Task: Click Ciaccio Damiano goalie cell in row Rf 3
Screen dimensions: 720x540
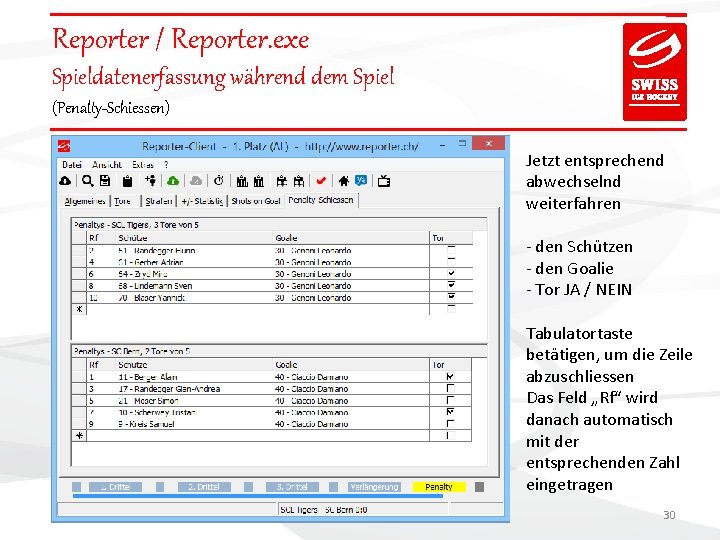Action: (x=351, y=388)
